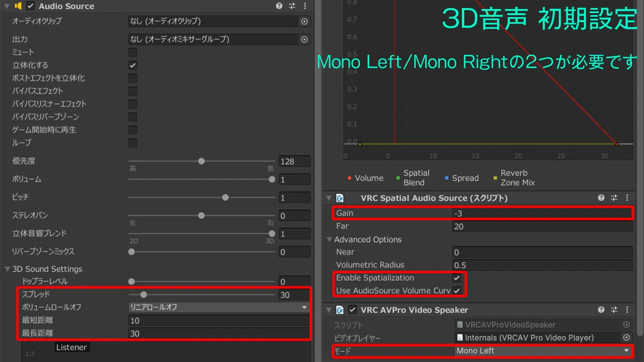Toggle VRC AVPro Video Speaker enabled checkbox
The height and width of the screenshot is (362, 644).
(353, 309)
